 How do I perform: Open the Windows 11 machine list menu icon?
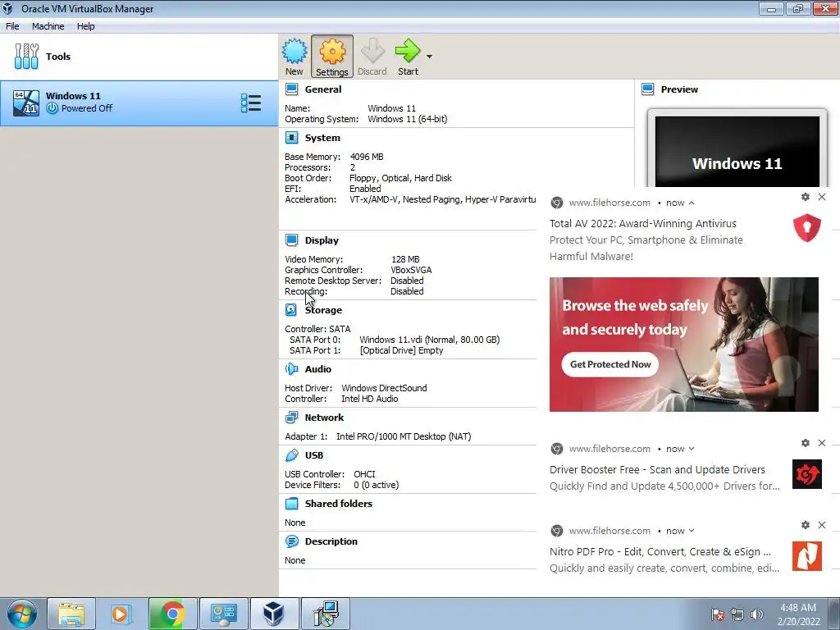coord(251,103)
